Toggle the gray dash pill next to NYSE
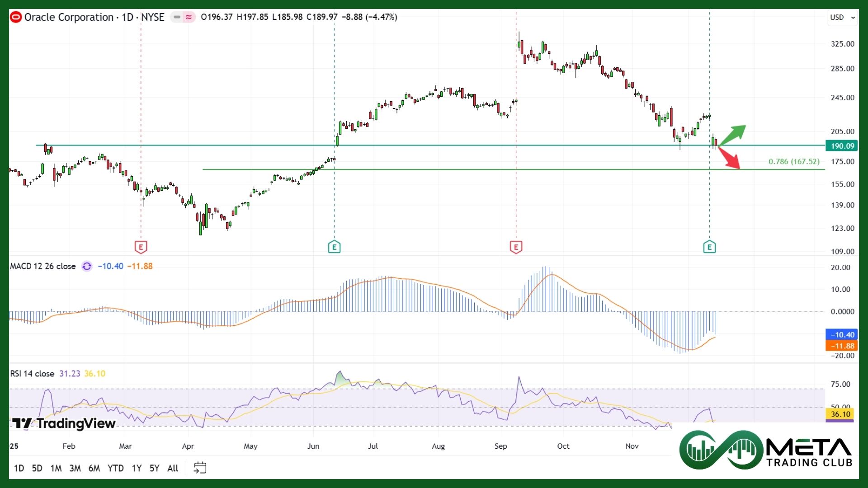The width and height of the screenshot is (868, 488). (177, 17)
